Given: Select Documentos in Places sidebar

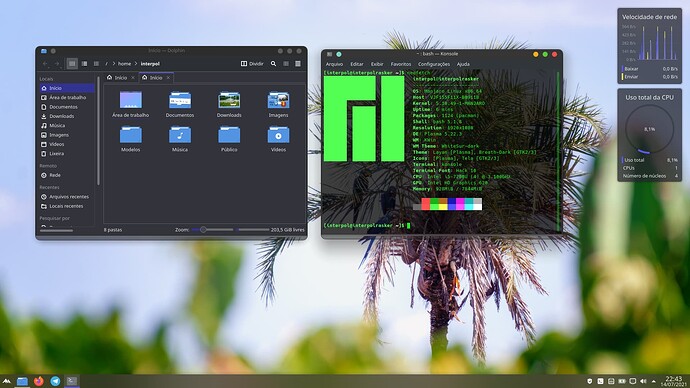Looking at the screenshot, I should (67, 107).
